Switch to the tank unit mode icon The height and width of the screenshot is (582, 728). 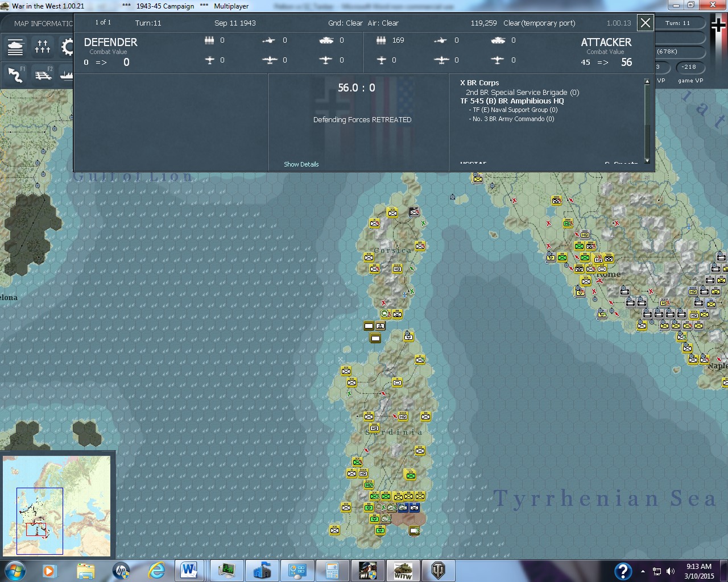15,47
